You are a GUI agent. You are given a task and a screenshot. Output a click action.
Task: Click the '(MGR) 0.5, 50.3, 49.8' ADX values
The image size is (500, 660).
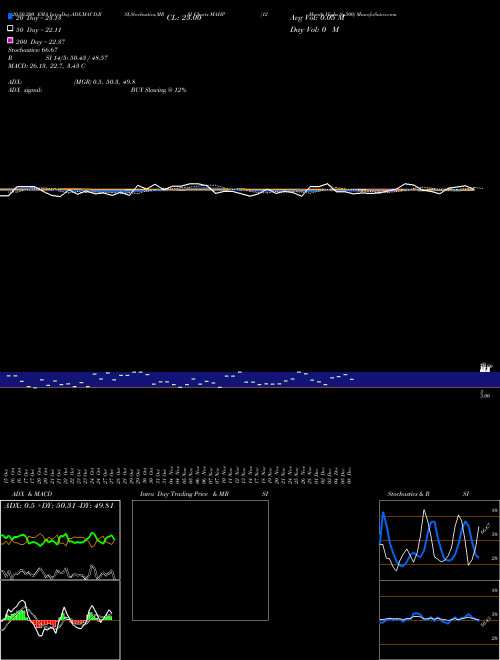(104, 82)
